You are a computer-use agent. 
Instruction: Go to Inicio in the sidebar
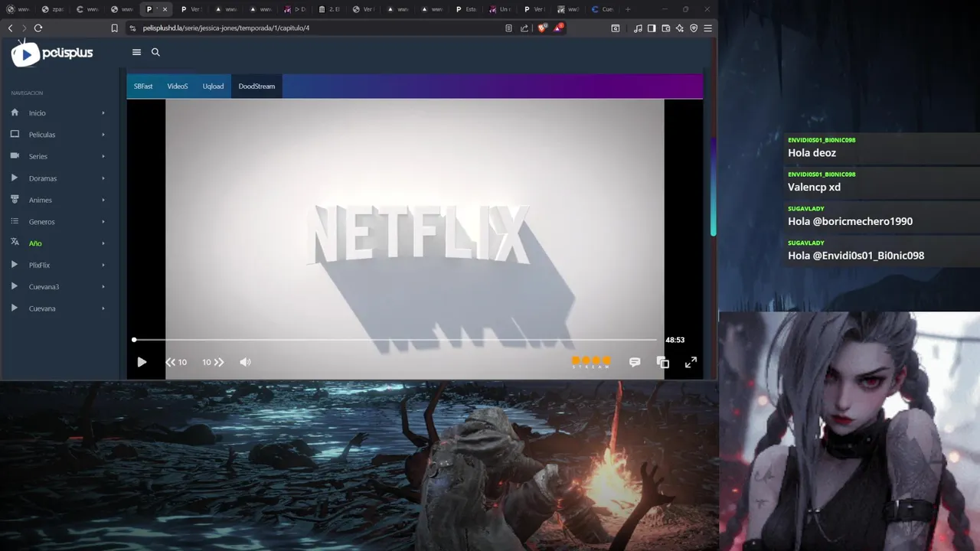(x=38, y=113)
